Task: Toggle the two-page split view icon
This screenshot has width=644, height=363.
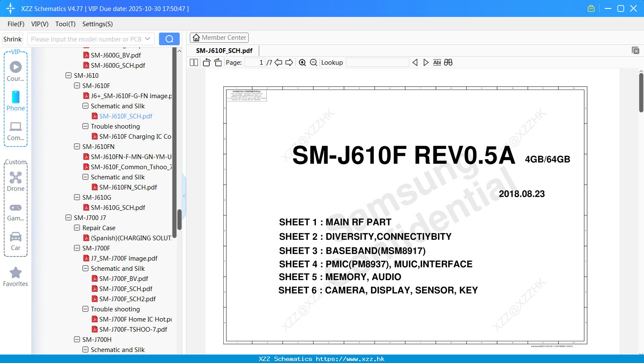Action: pos(194,63)
